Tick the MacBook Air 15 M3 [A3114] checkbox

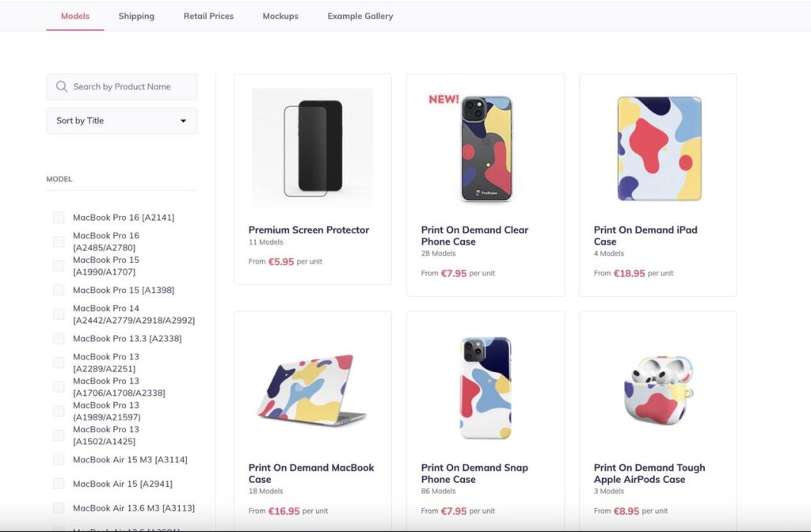tap(59, 459)
